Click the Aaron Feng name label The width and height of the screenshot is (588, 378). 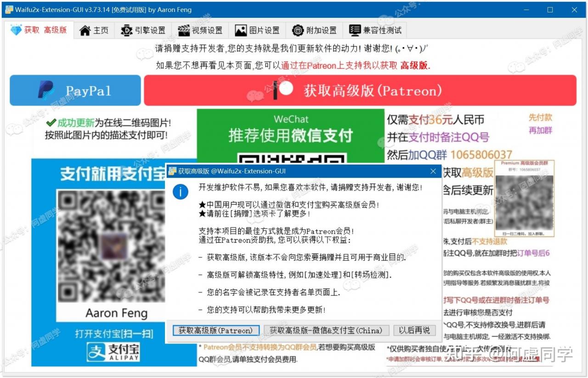pyautogui.click(x=117, y=313)
